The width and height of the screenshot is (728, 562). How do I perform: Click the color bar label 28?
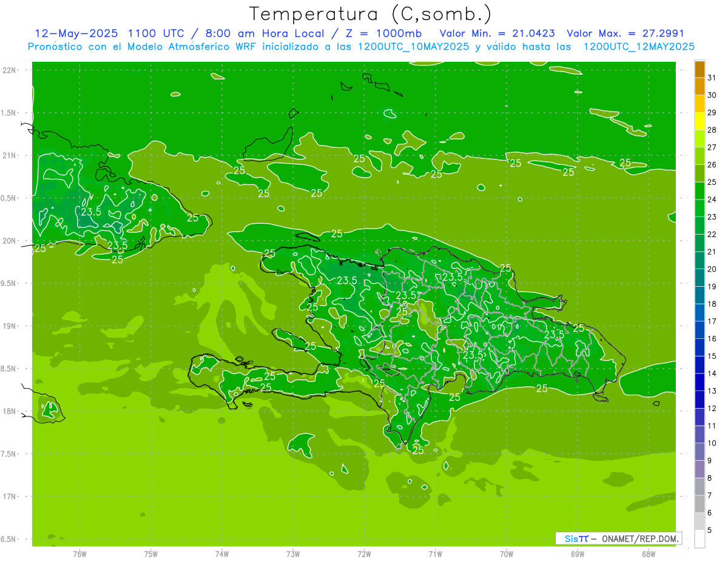(712, 130)
